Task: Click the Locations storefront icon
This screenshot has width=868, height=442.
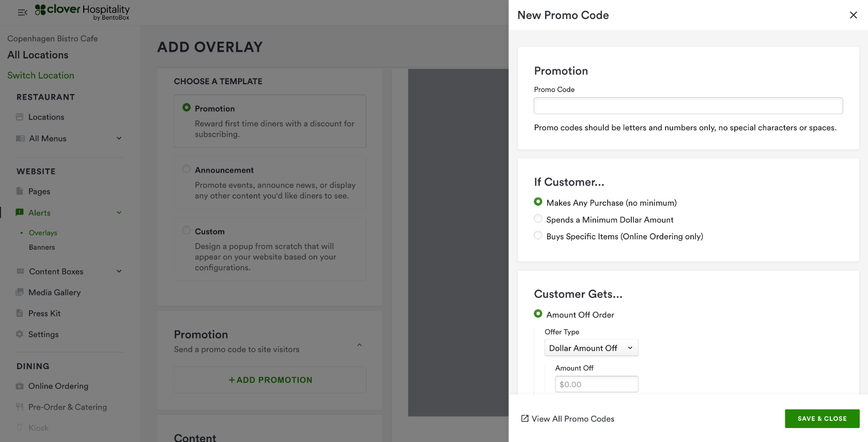Action: pyautogui.click(x=20, y=117)
